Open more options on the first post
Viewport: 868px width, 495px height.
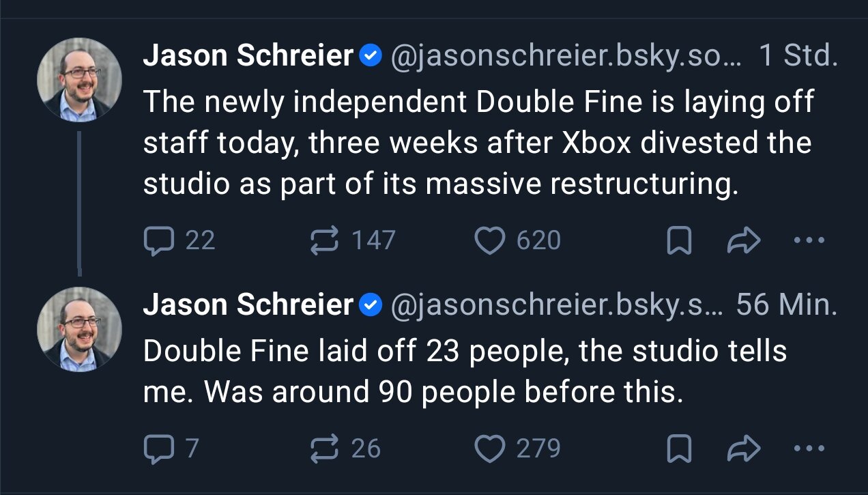click(x=810, y=240)
